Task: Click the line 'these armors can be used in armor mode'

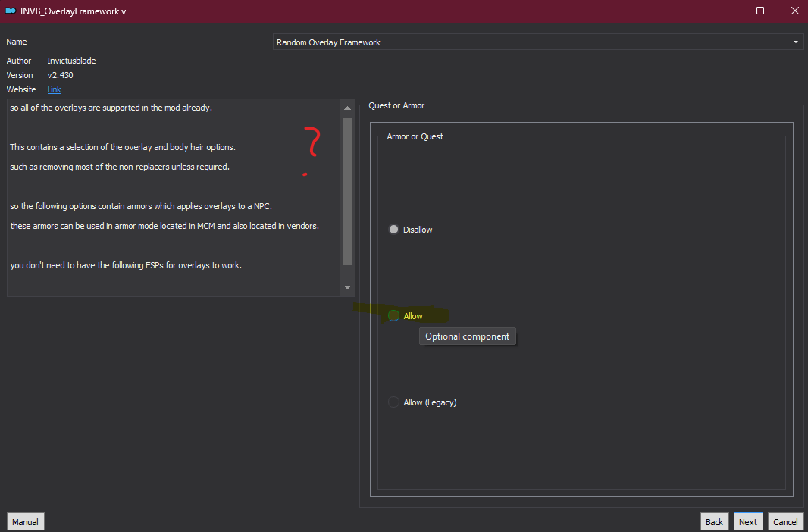Action: point(164,226)
